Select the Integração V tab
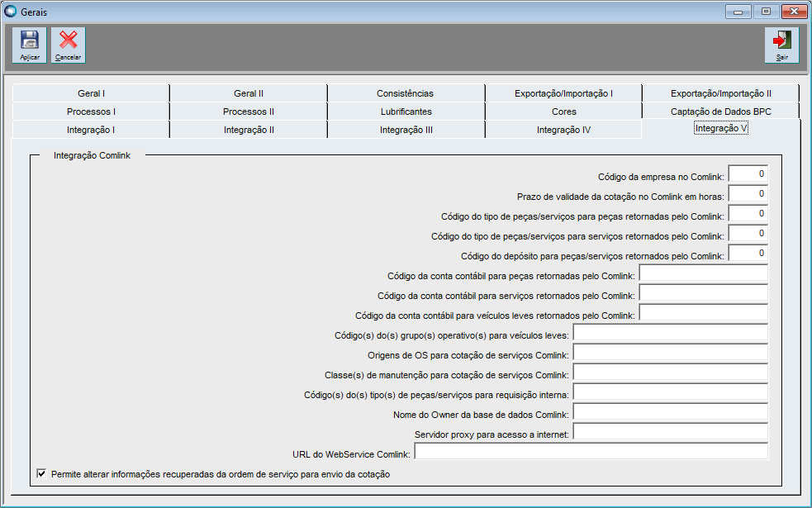This screenshot has height=508, width=812. pyautogui.click(x=721, y=128)
